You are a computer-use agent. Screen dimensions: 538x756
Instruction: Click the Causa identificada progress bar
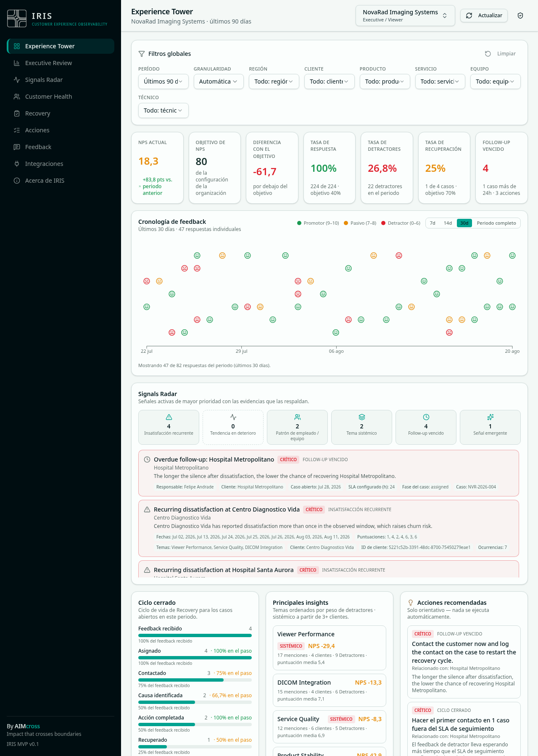pyautogui.click(x=195, y=702)
